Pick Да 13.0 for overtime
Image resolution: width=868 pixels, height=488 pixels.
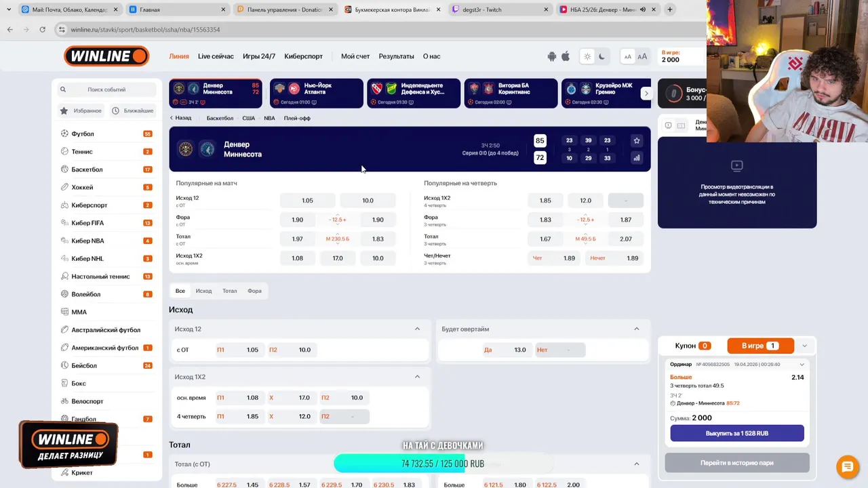pos(507,350)
